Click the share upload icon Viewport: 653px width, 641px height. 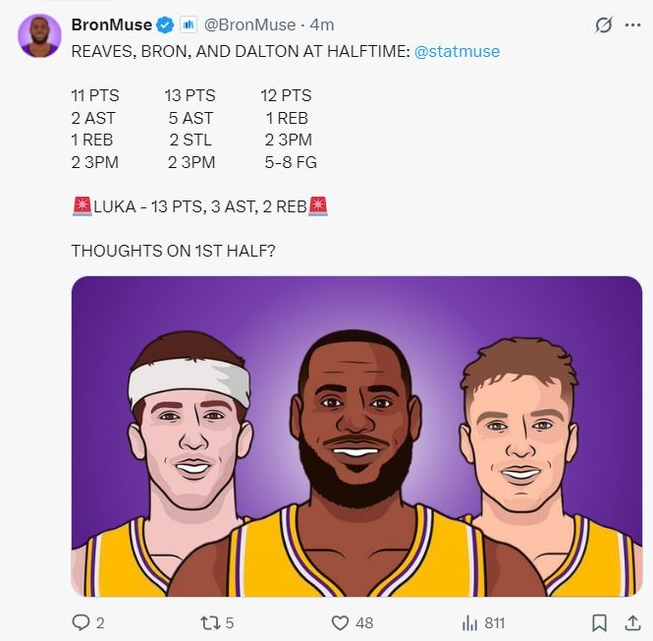click(x=632, y=622)
